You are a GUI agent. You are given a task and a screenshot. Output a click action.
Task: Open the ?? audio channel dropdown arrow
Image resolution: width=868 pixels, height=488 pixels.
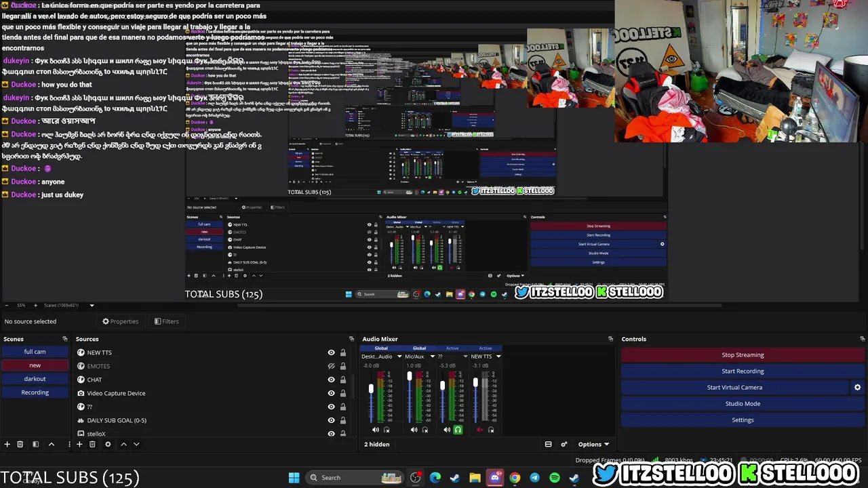click(465, 357)
